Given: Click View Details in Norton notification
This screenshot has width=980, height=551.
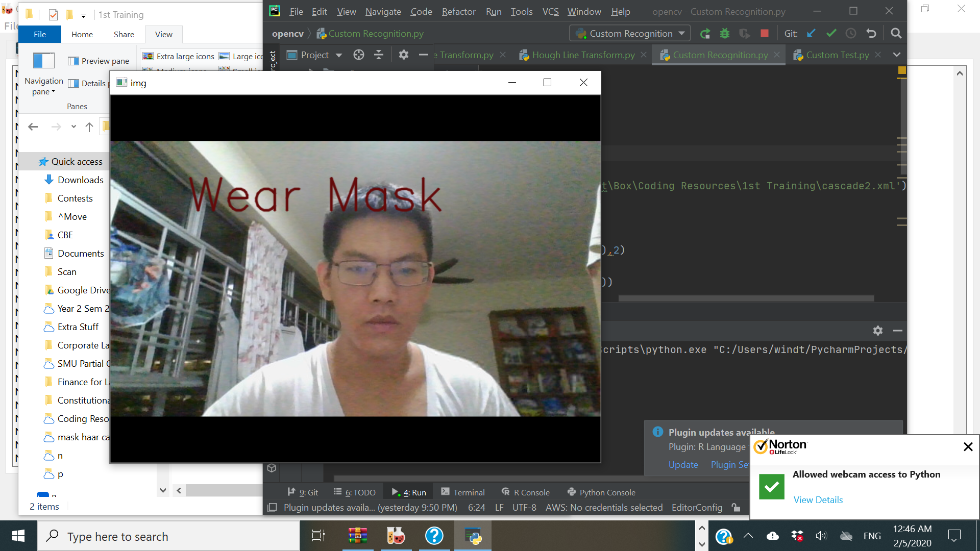Looking at the screenshot, I should [818, 500].
